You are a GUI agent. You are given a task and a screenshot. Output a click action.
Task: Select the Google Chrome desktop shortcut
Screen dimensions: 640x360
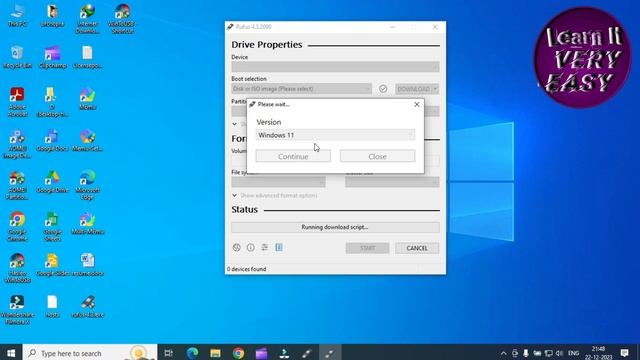coord(17,227)
